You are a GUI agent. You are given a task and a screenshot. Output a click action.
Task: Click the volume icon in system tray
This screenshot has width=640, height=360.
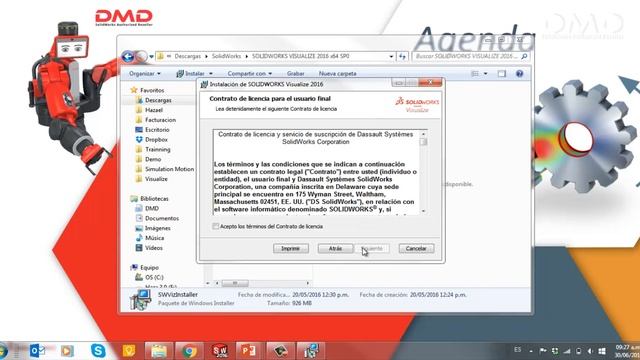click(x=590, y=351)
